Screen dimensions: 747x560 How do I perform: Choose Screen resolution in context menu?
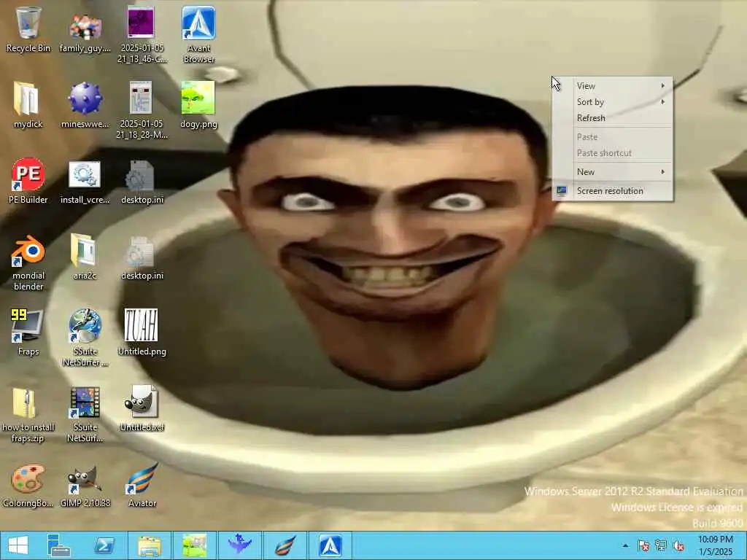[x=613, y=191]
